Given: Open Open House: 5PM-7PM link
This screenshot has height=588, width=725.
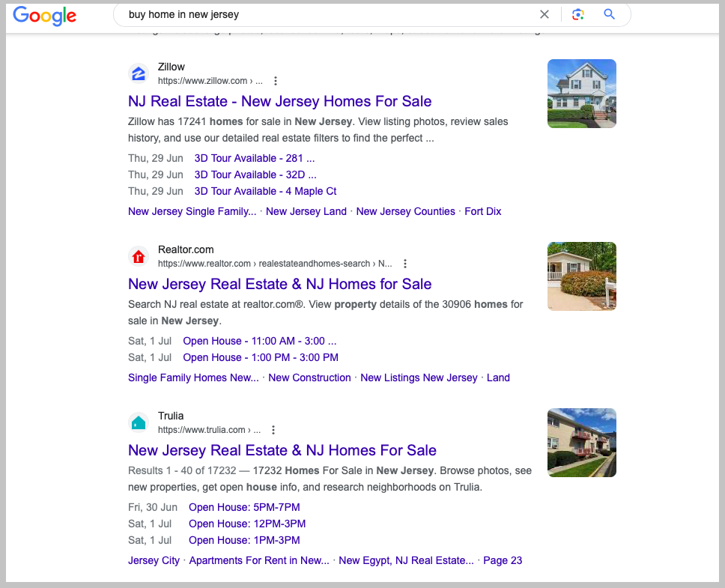Looking at the screenshot, I should click(244, 508).
